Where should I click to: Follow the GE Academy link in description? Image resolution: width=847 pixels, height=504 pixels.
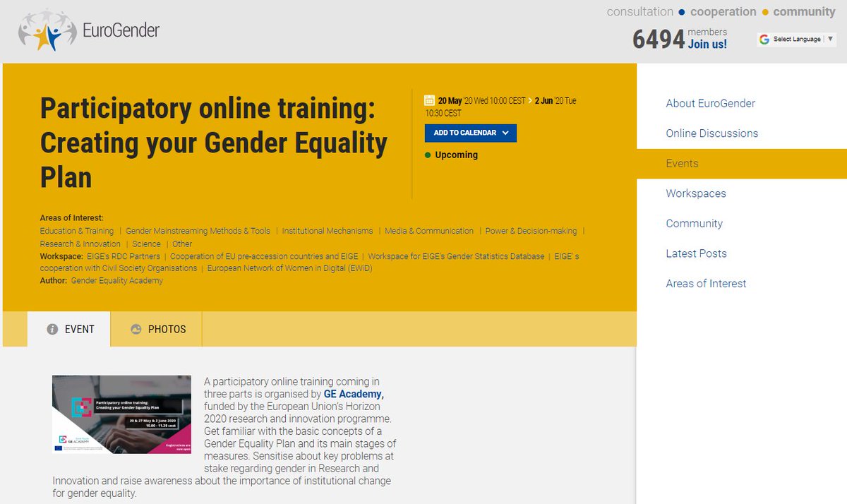click(354, 394)
